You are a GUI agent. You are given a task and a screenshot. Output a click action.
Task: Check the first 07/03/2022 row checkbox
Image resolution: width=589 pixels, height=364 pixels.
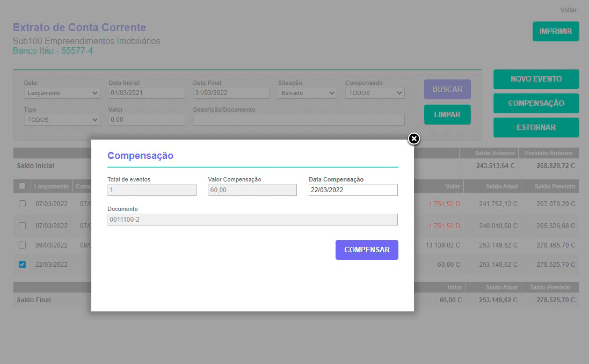click(22, 204)
